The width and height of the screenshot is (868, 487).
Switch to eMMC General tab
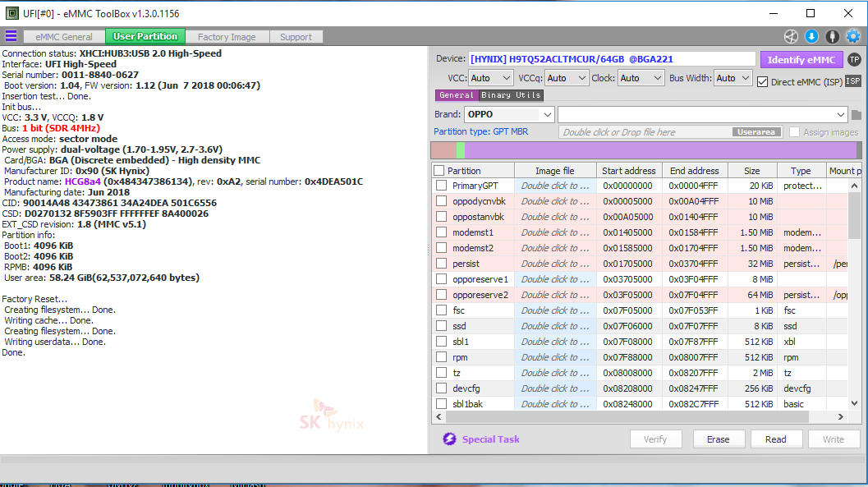pyautogui.click(x=64, y=37)
